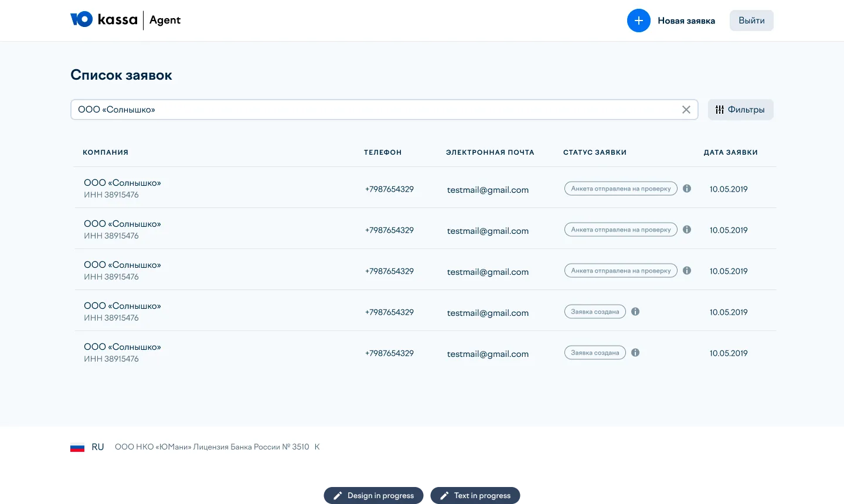Image resolution: width=844 pixels, height=504 pixels.
Task: Clear the search field with X icon
Action: [x=686, y=110]
